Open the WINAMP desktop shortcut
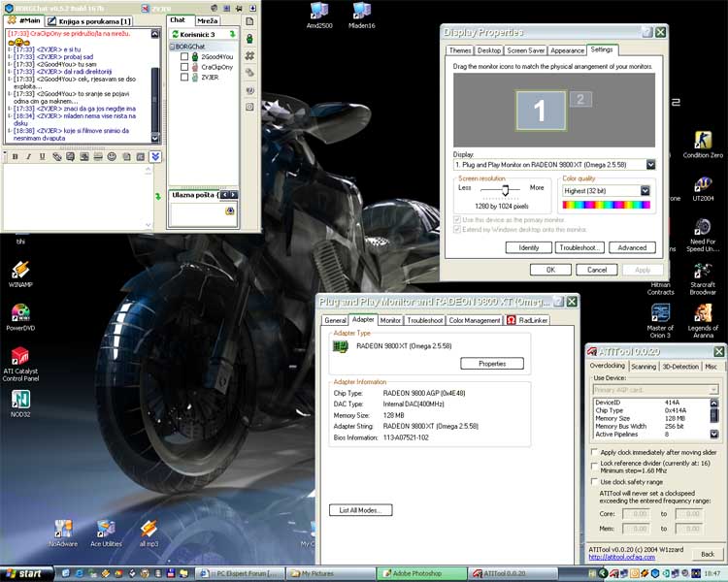This screenshot has width=728, height=582. [x=20, y=271]
